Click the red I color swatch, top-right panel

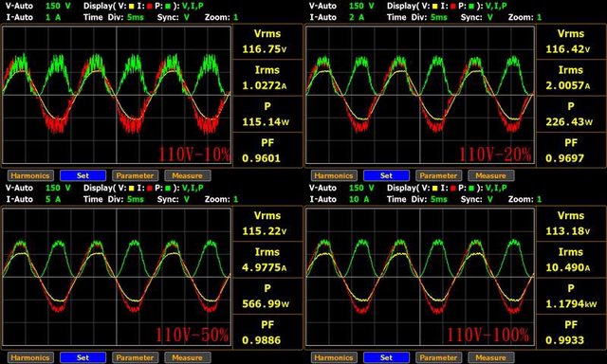453,7
